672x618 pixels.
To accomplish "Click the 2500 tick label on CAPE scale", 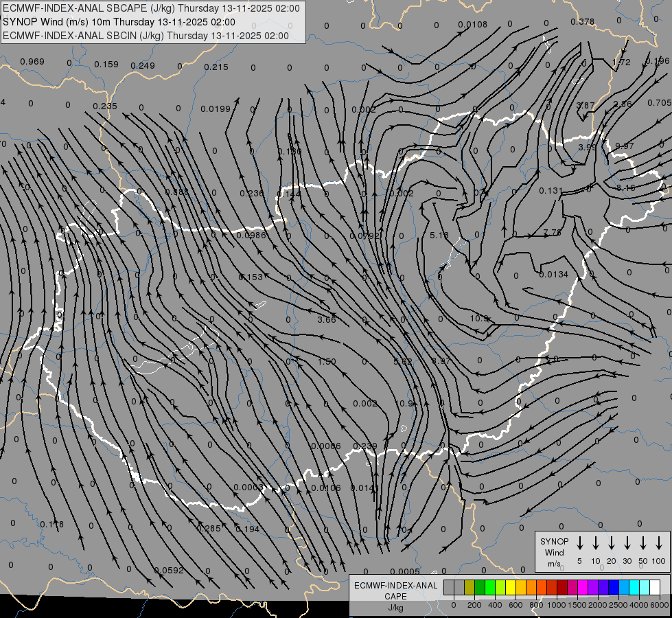I will [618, 605].
